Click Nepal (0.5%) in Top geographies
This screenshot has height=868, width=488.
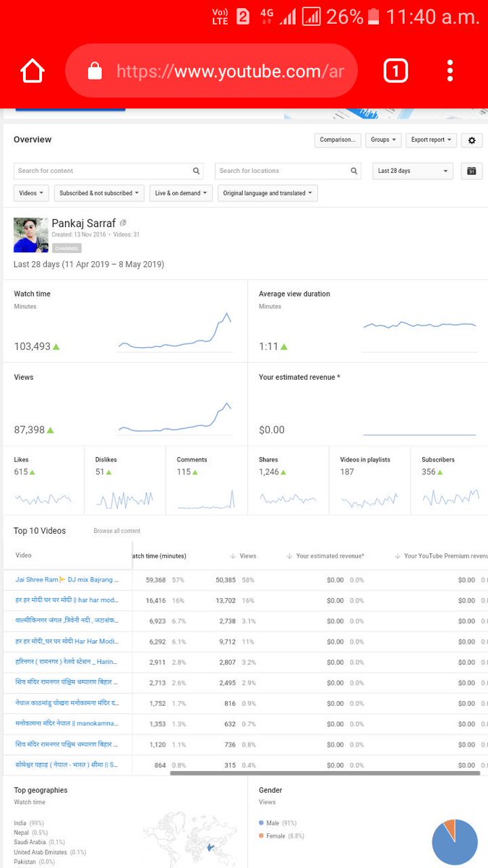click(30, 833)
